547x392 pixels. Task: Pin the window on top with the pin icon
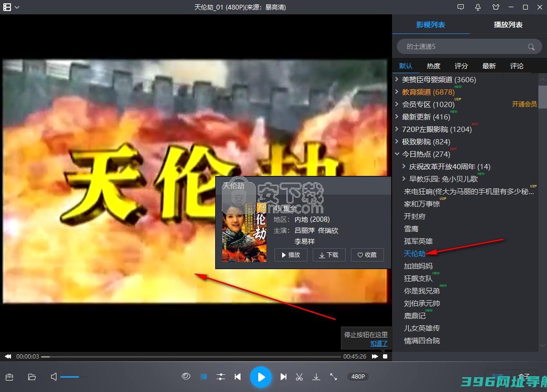[x=478, y=7]
